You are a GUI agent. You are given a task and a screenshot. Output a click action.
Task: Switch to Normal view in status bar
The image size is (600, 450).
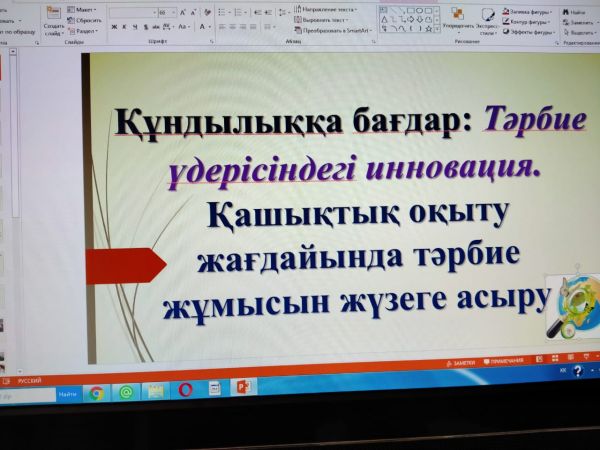point(540,359)
